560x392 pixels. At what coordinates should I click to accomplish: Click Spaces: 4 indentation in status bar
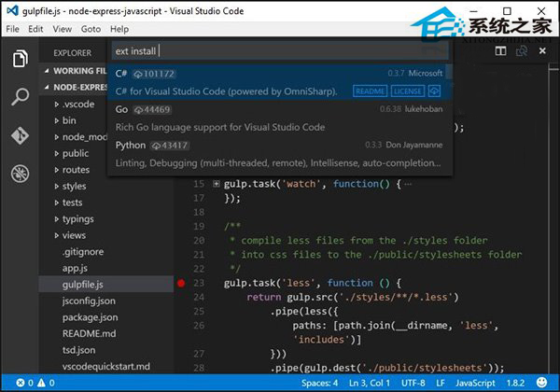pos(319,383)
